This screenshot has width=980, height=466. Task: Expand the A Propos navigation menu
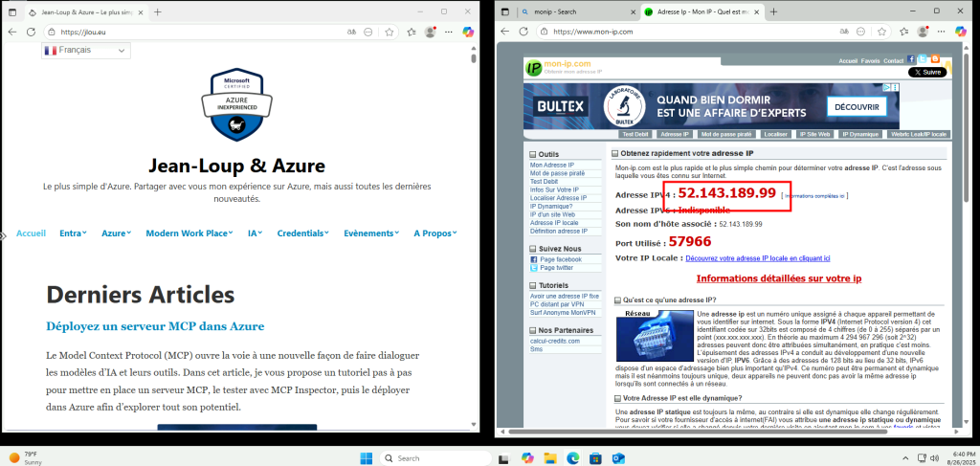pos(435,233)
